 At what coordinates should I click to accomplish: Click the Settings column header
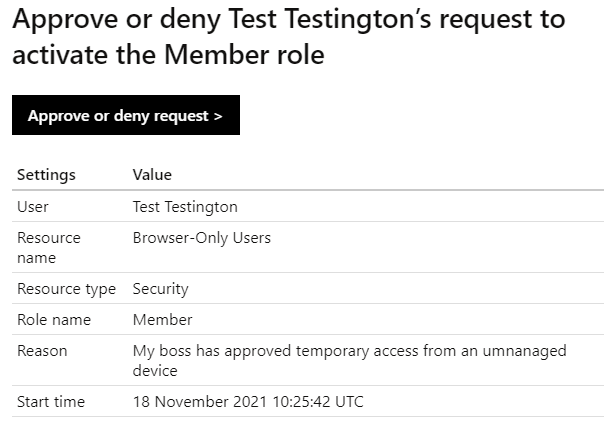46,175
